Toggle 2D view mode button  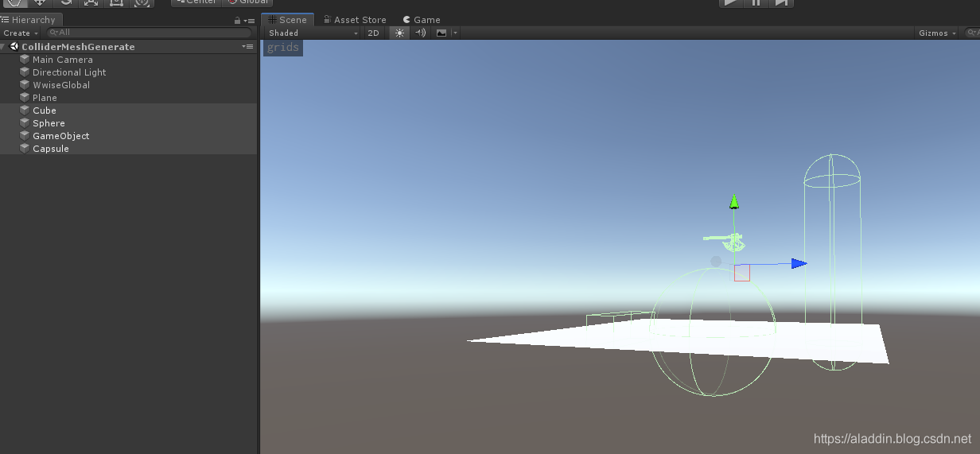373,33
